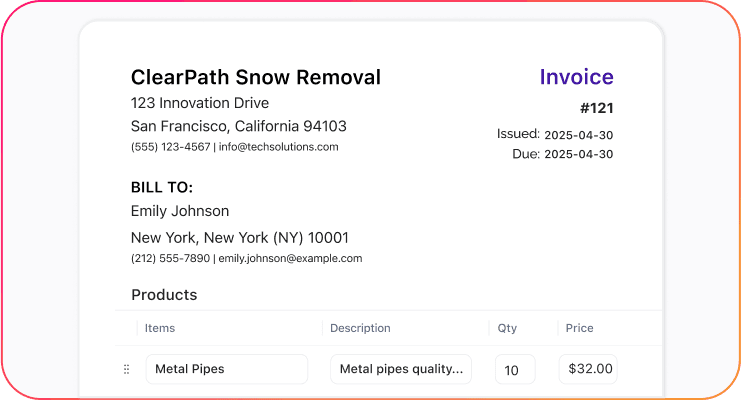Click the ClearPath Snow Removal company name
This screenshot has width=742, height=400.
pyautogui.click(x=256, y=77)
